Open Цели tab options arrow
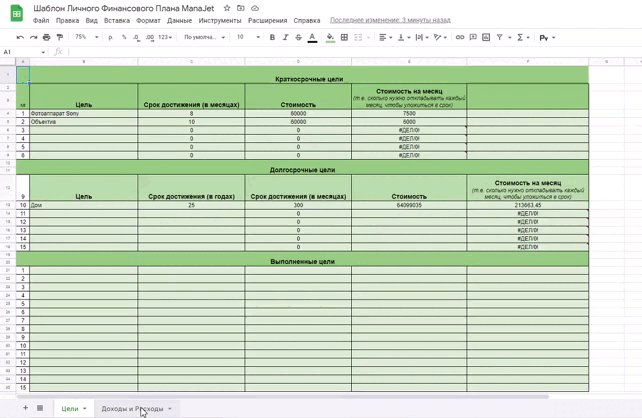 click(x=85, y=409)
